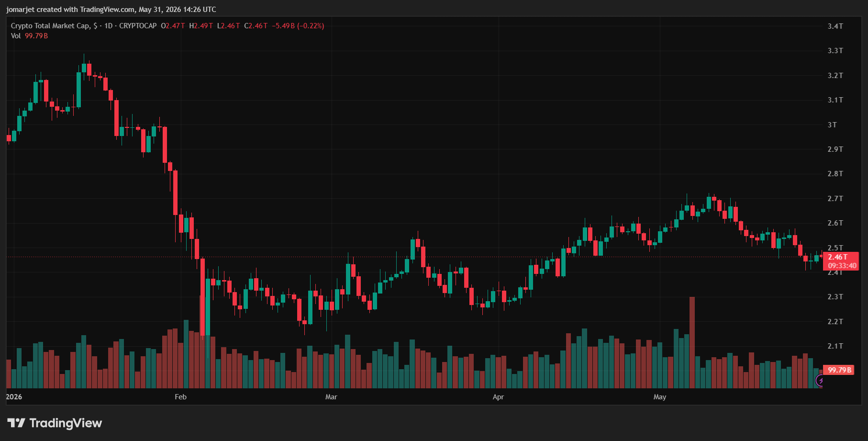Click the "2.7T" price axis label
The height and width of the screenshot is (441, 868).
click(835, 199)
